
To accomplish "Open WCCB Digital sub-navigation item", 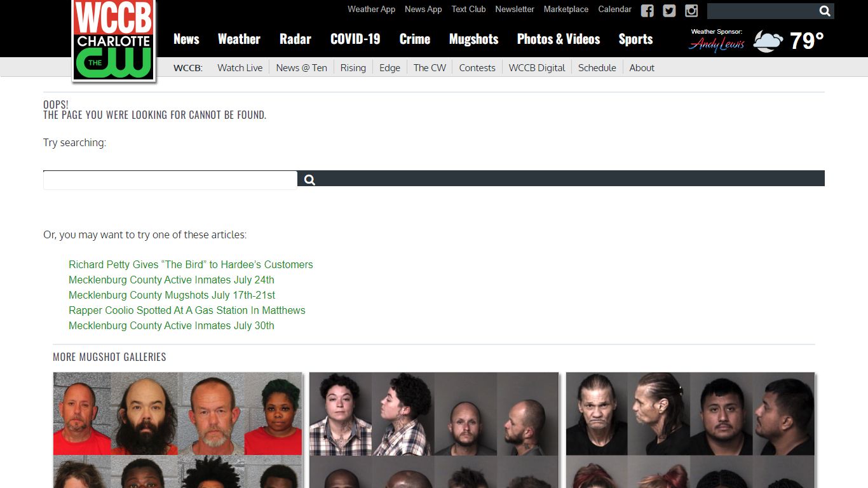I will pyautogui.click(x=536, y=67).
